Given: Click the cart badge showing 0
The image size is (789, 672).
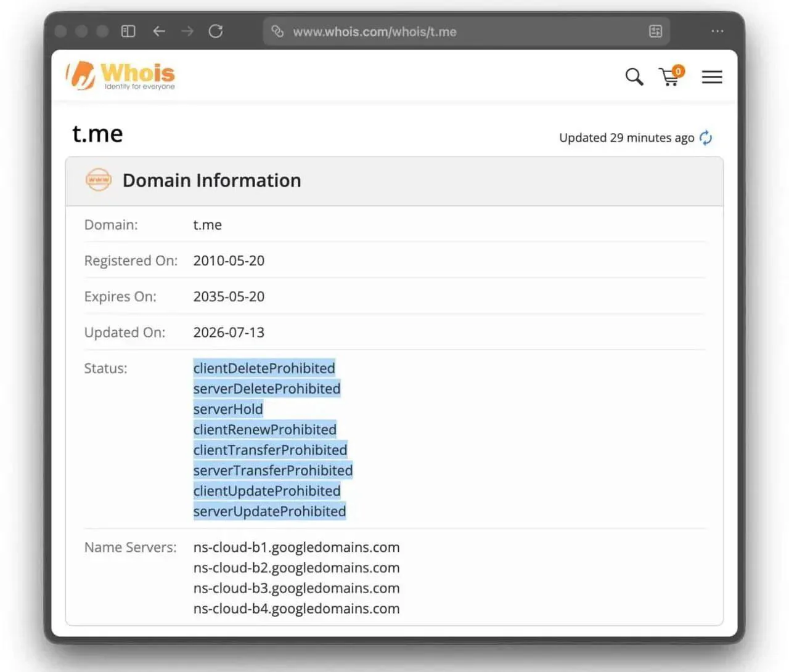Looking at the screenshot, I should click(x=678, y=71).
